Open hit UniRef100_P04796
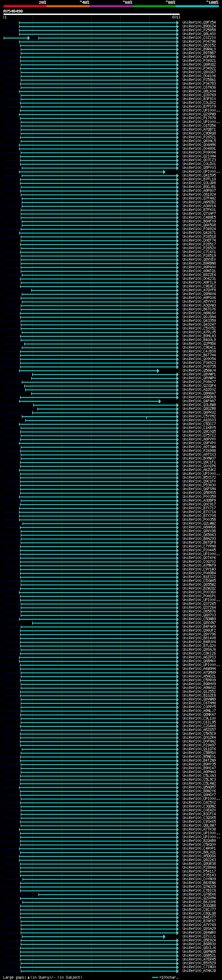Screen dimensions: 222x980 pos(199,42)
